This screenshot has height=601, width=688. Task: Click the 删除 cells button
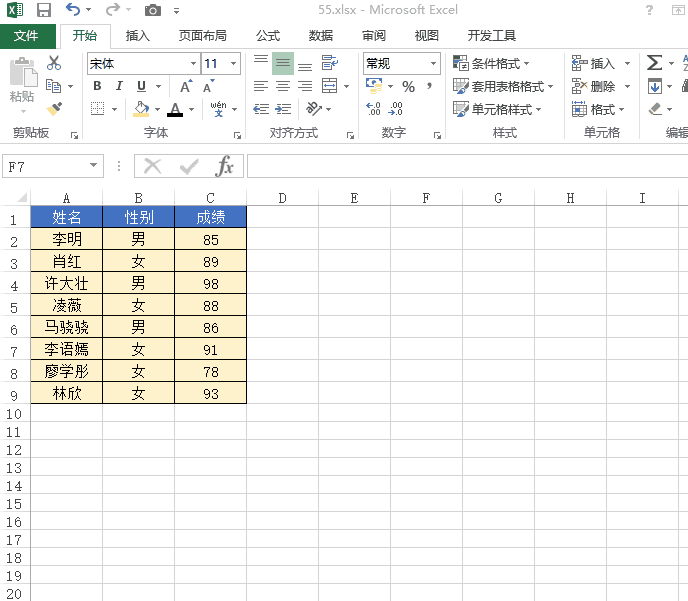click(x=594, y=86)
